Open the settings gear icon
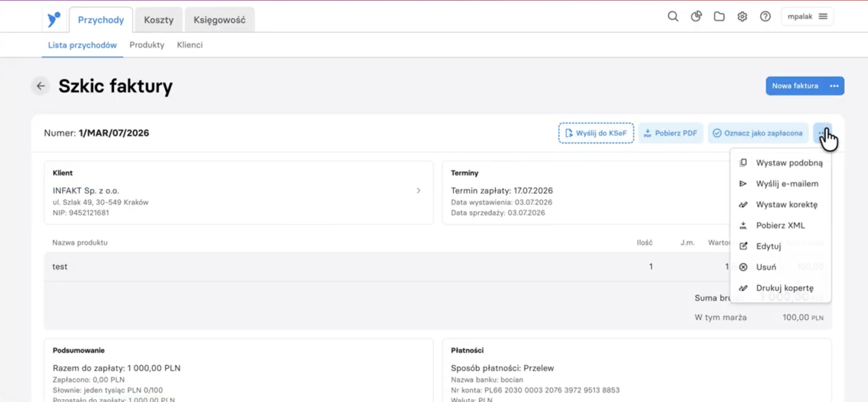The image size is (868, 402). 742,17
